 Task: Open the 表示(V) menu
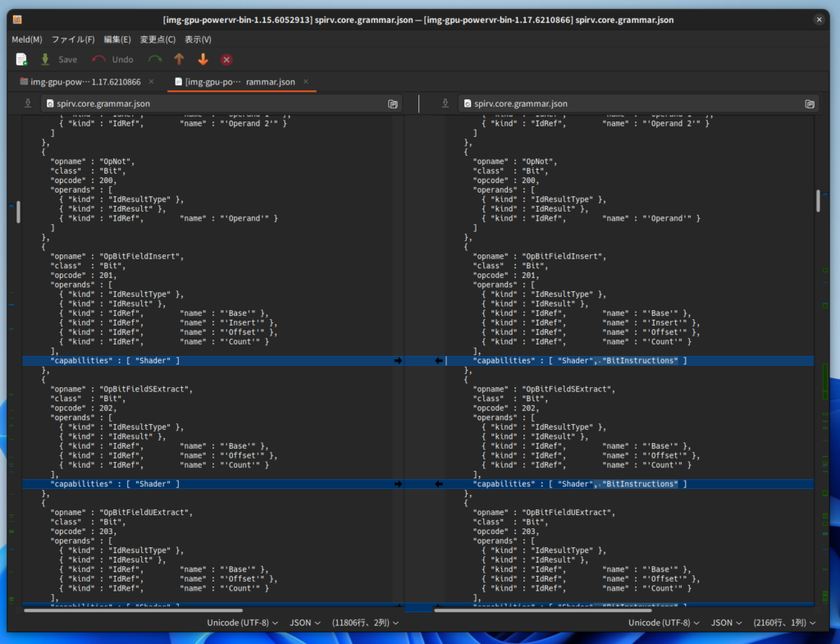click(x=198, y=39)
